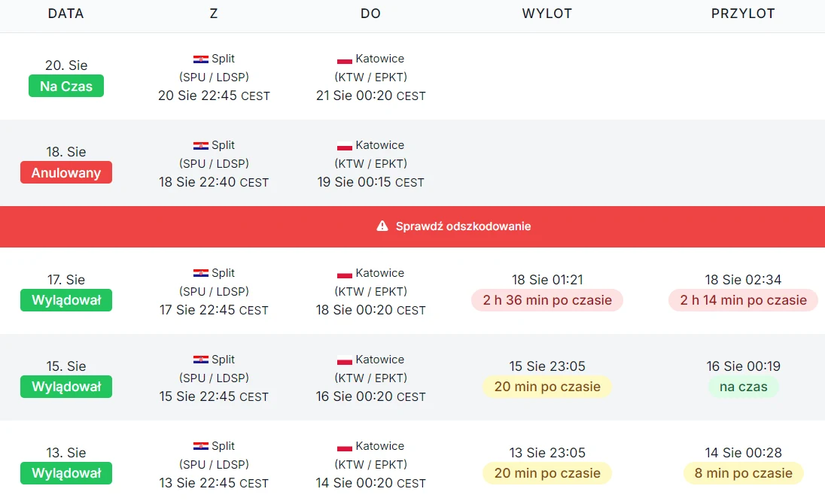The height and width of the screenshot is (504, 825).
Task: Sort by the DATA column header
Action: (65, 14)
